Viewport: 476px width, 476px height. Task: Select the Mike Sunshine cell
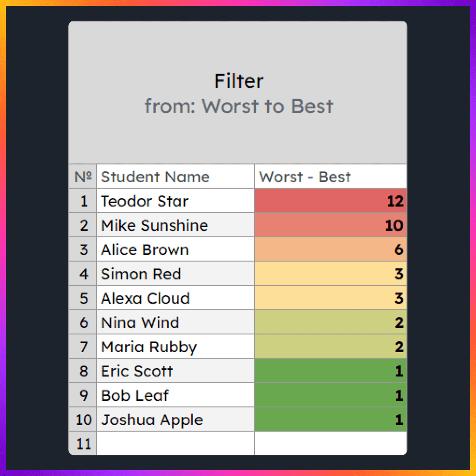[175, 225]
